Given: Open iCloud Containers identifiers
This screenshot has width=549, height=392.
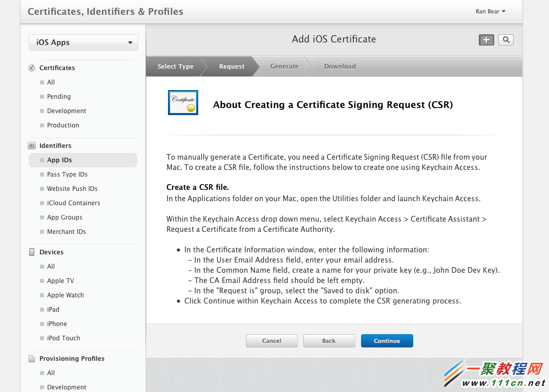Looking at the screenshot, I should [73, 203].
